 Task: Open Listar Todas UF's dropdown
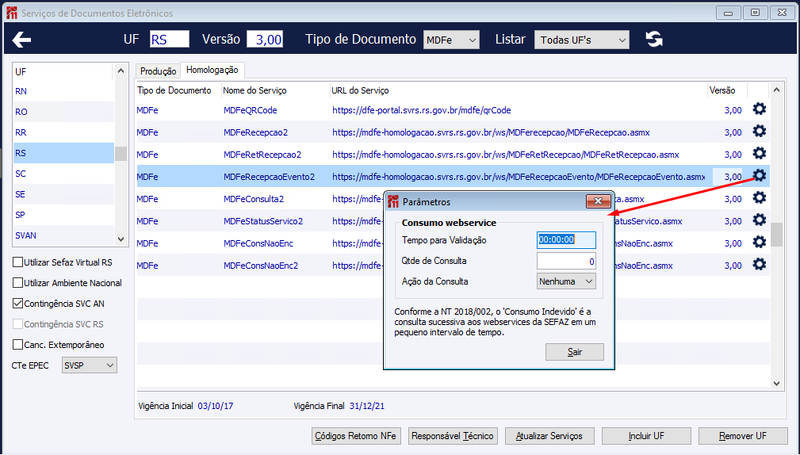tap(582, 40)
